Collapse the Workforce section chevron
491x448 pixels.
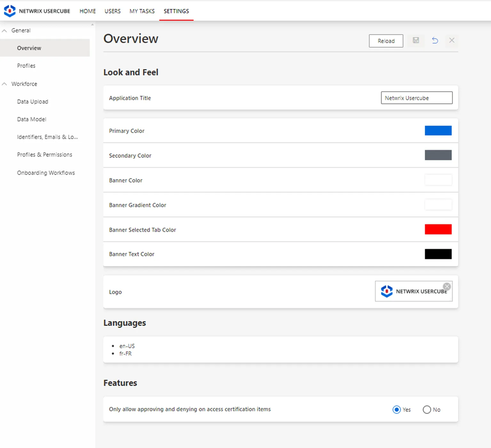pyautogui.click(x=4, y=84)
